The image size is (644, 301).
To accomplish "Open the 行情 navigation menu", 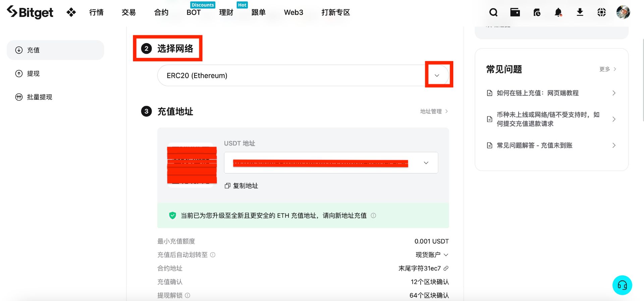I will (96, 12).
